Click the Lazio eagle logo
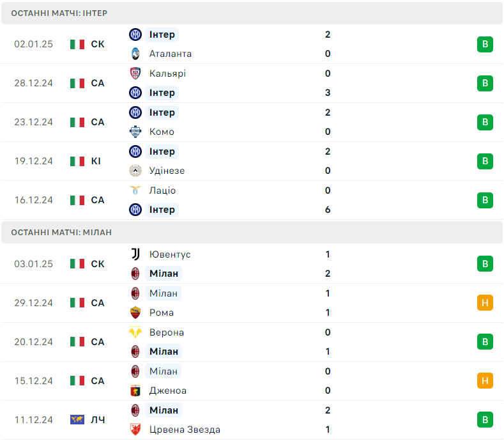The height and width of the screenshot is (441, 504). [x=135, y=190]
